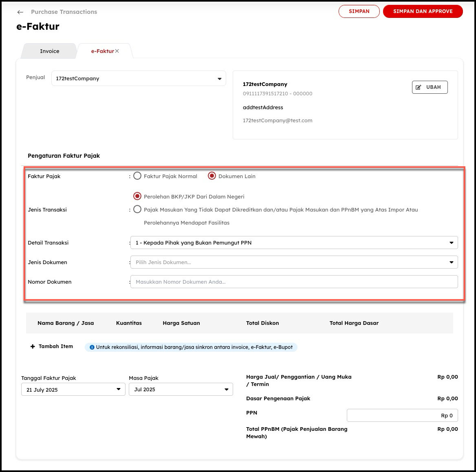The width and height of the screenshot is (476, 472).
Task: Close the e-Faktur tab with the X icon
Action: click(x=117, y=51)
